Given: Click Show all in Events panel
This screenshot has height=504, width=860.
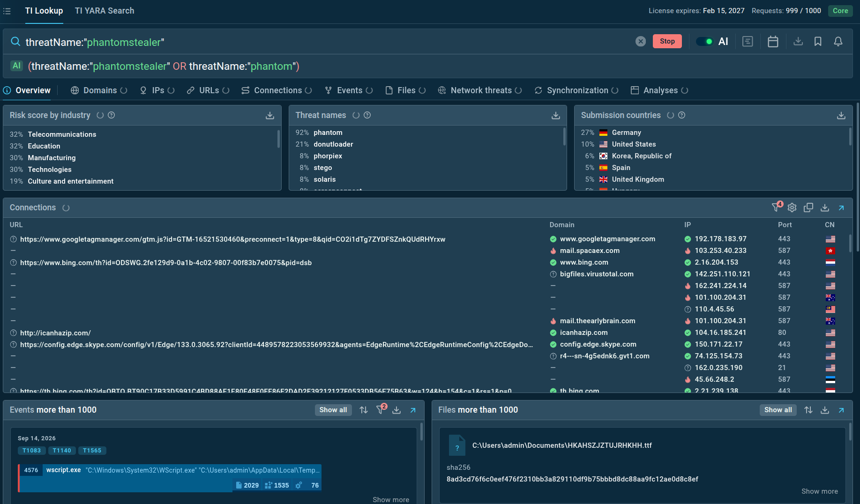Looking at the screenshot, I should (x=333, y=410).
